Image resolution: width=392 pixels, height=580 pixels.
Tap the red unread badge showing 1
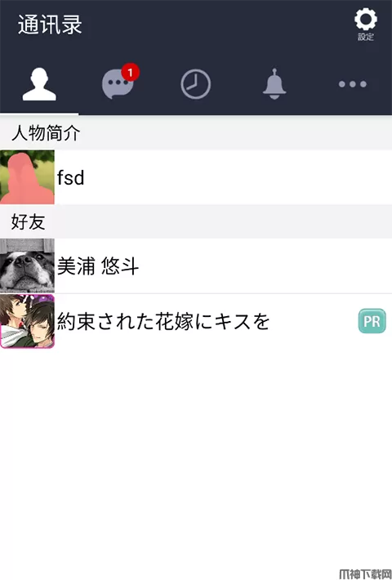(x=130, y=72)
